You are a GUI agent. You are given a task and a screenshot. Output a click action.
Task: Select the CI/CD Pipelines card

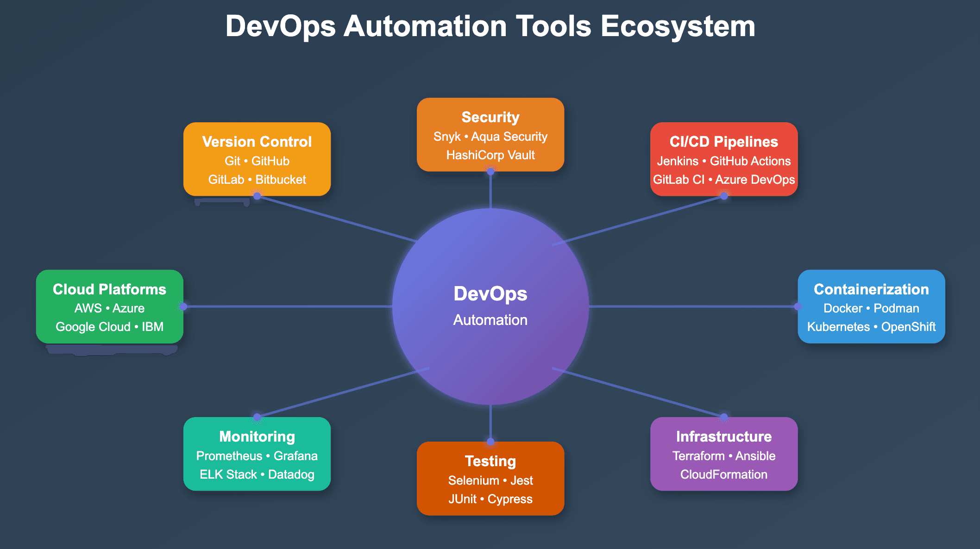coord(724,159)
